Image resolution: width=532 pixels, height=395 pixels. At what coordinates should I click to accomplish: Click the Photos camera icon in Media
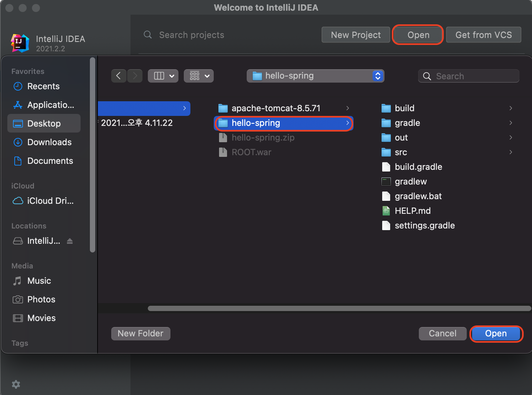pyautogui.click(x=18, y=299)
